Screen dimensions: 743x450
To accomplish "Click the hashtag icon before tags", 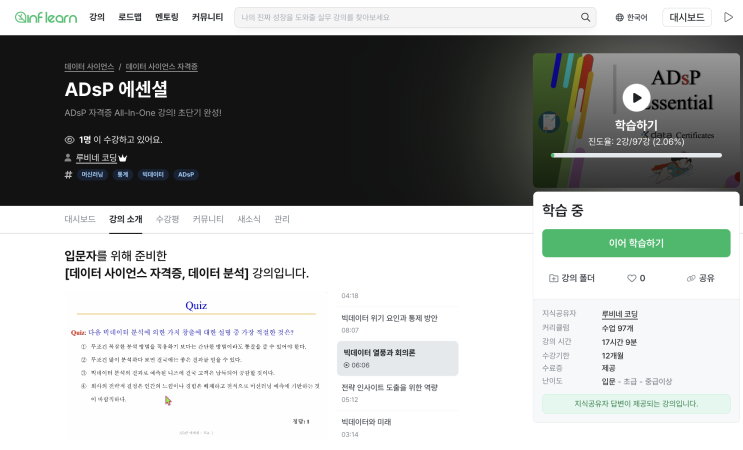I will click(x=68, y=175).
